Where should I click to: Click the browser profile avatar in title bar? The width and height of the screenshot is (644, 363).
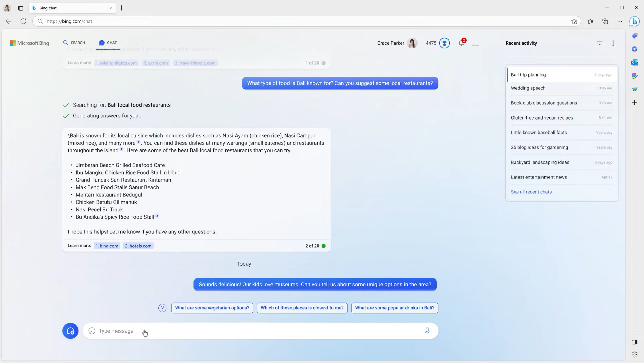click(7, 8)
